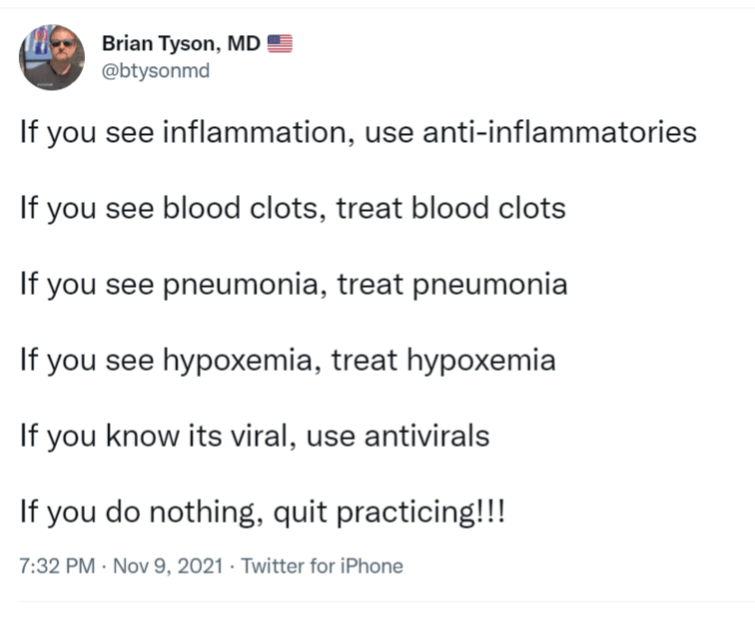
Task: Click the US flag emoji beside name
Action: pyautogui.click(x=280, y=43)
